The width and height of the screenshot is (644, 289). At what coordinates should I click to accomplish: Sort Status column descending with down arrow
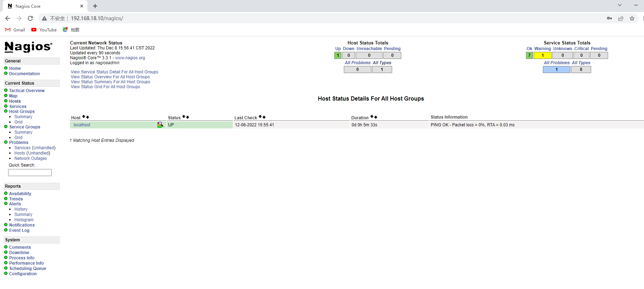(x=188, y=117)
